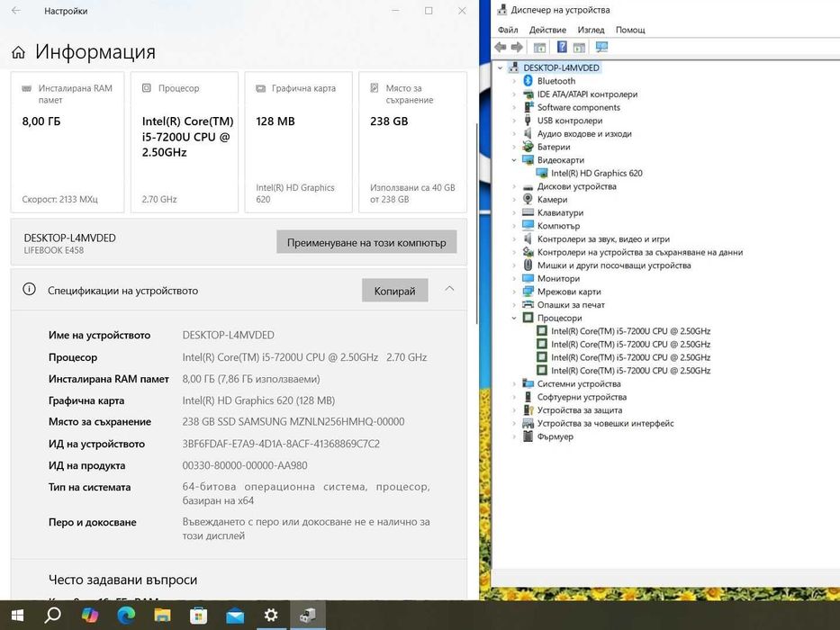Select Устройства за човешки интерфейс item

[x=605, y=423]
